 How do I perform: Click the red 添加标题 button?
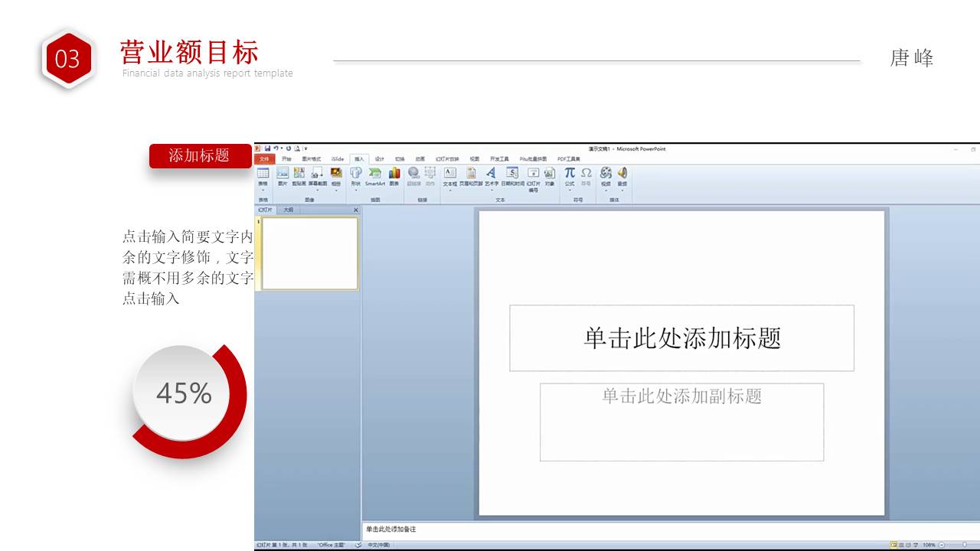[200, 155]
